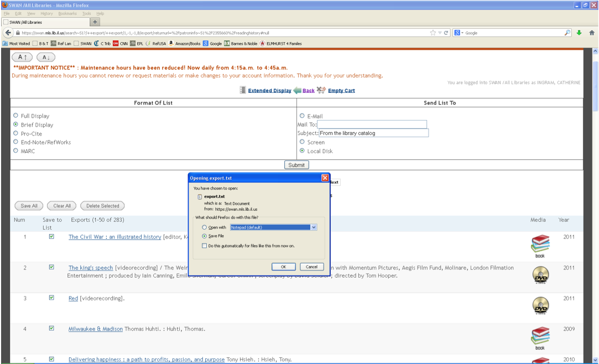Click the decrease text size A↓ button

pos(46,58)
